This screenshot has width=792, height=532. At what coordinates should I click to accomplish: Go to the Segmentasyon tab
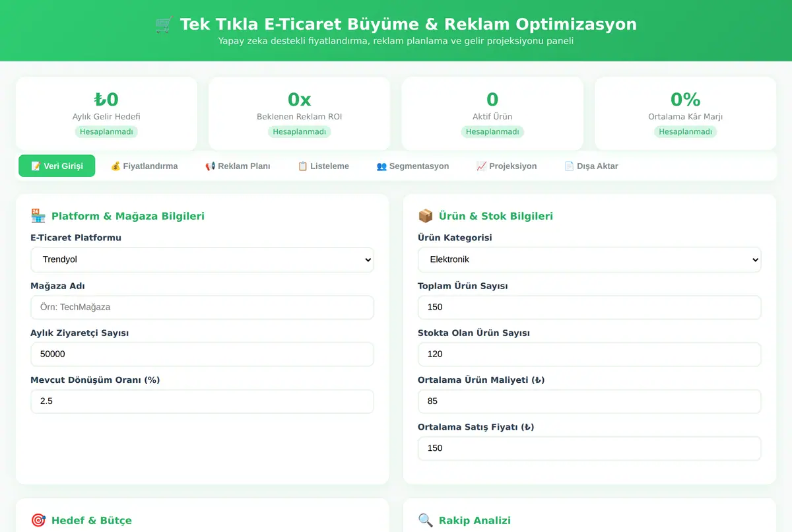click(412, 166)
